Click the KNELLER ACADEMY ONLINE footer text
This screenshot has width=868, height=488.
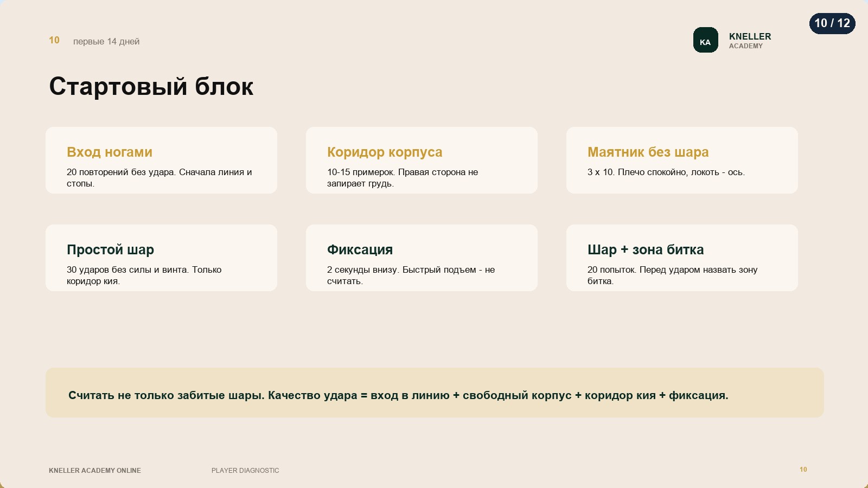pos(95,471)
